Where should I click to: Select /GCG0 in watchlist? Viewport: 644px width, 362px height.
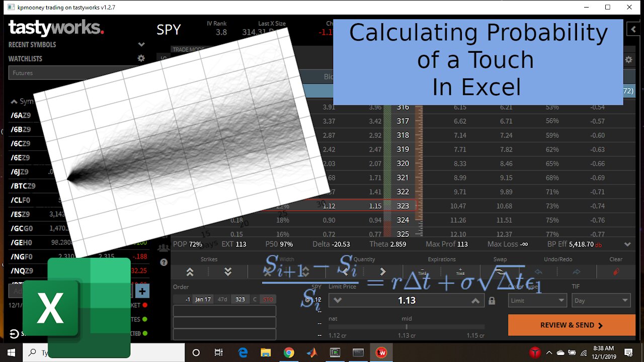pyautogui.click(x=21, y=228)
